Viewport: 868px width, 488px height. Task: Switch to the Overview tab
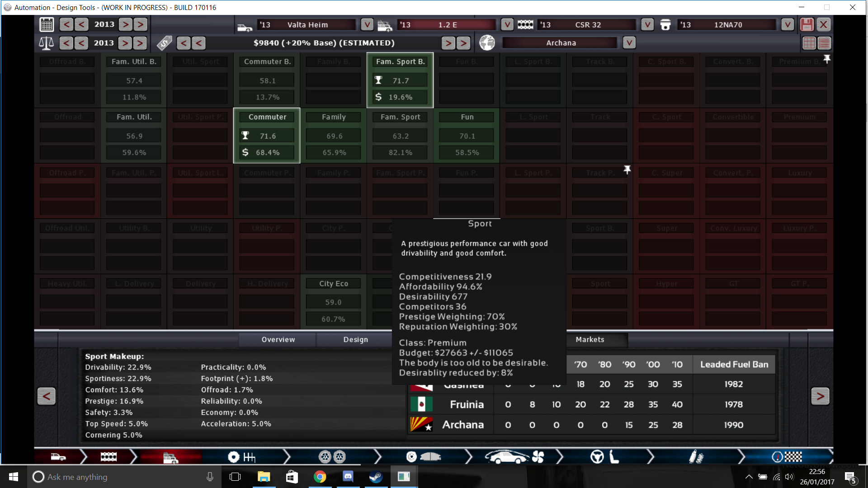[x=278, y=339]
